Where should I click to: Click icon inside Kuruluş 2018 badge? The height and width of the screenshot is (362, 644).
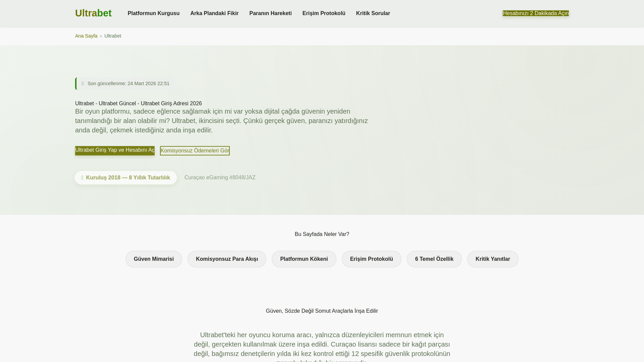tap(82, 178)
